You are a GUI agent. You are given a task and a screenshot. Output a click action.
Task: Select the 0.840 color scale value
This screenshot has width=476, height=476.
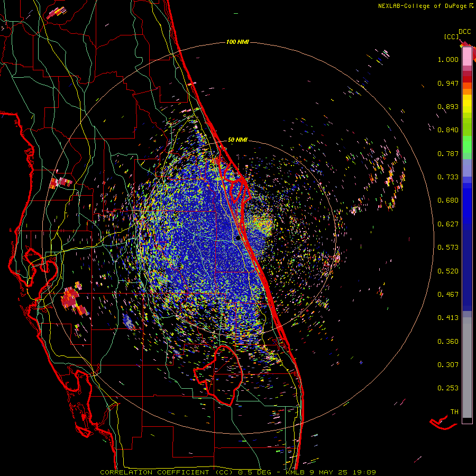click(x=448, y=130)
